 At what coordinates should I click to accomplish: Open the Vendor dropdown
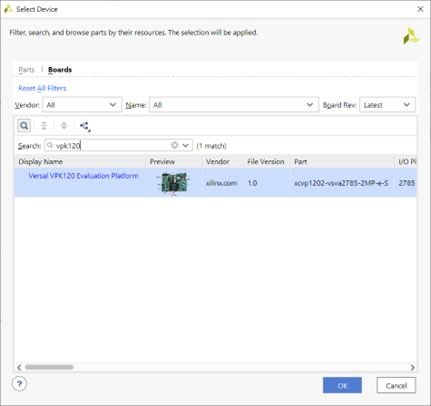coord(82,105)
